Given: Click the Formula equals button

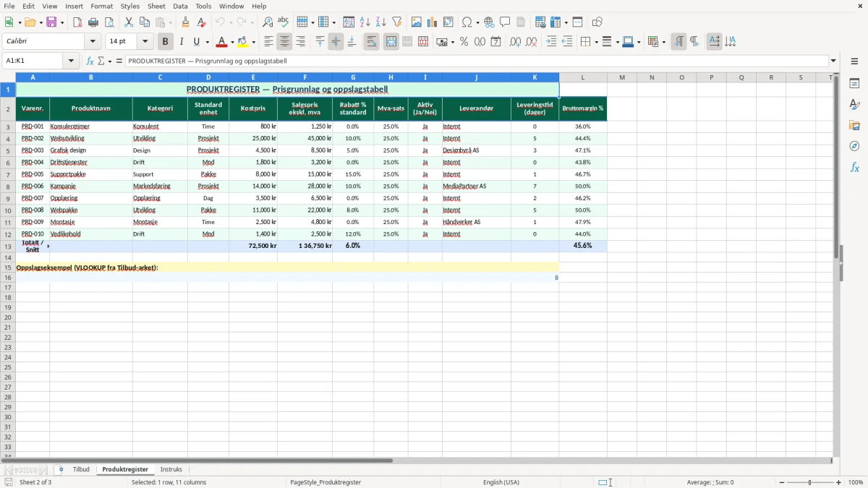Looking at the screenshot, I should [x=119, y=61].
